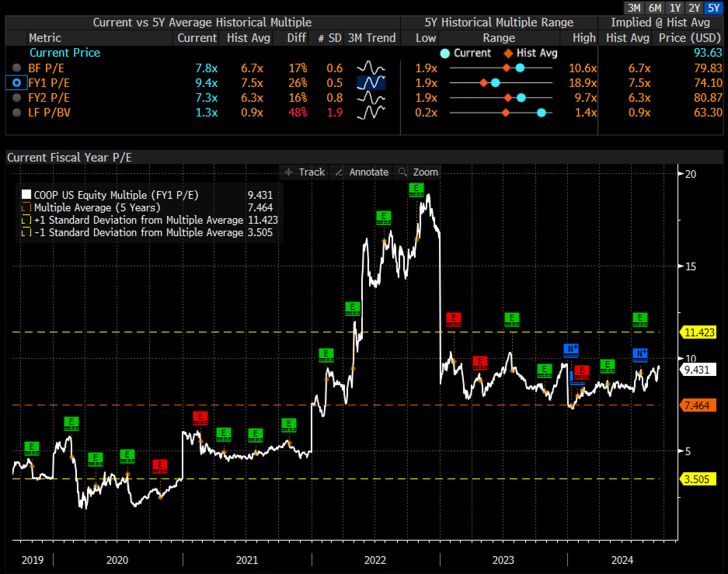Viewport: 728px width, 574px height.
Task: Select the topmost green E marker at the 2022 peak
Action: point(416,190)
